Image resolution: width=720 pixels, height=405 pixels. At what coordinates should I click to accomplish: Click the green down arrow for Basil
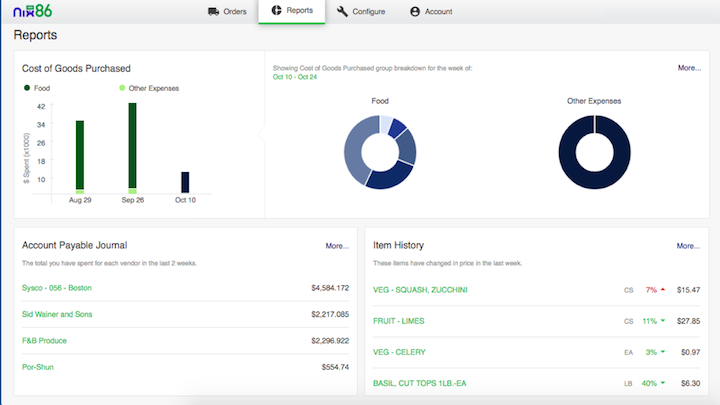(x=663, y=383)
